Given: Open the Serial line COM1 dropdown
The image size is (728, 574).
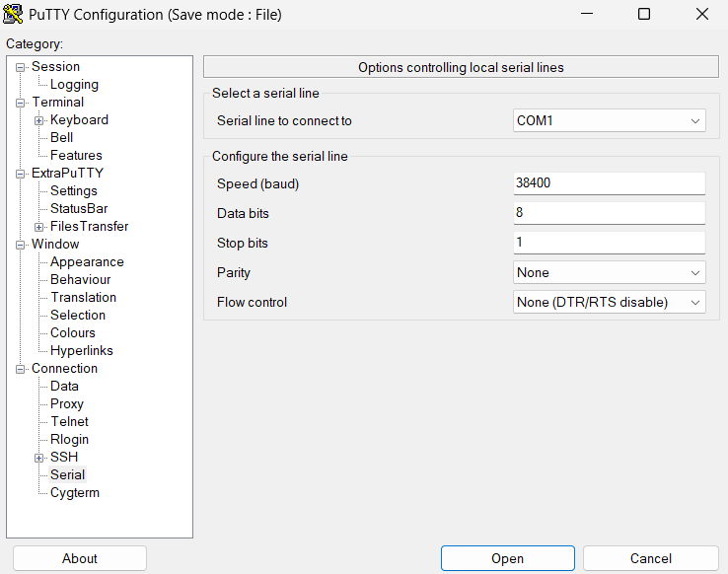Looking at the screenshot, I should pyautogui.click(x=610, y=120).
